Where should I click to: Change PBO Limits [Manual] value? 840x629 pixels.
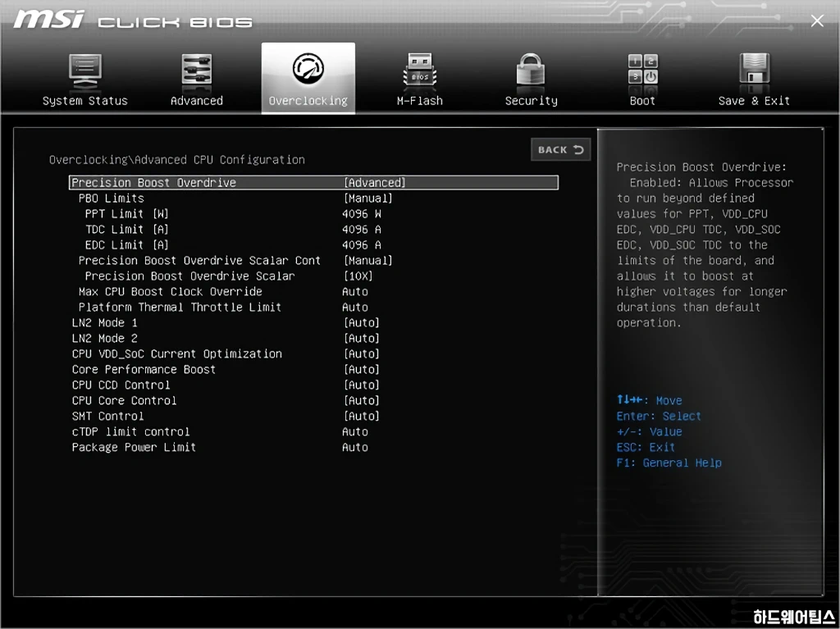[x=368, y=198]
